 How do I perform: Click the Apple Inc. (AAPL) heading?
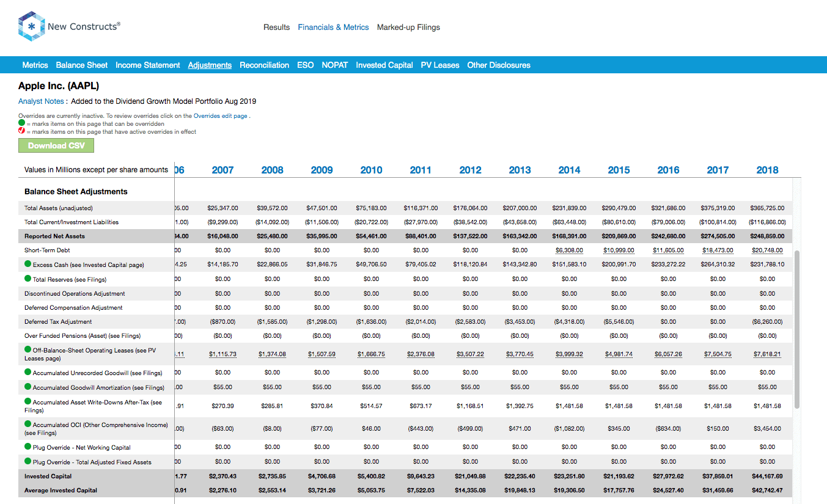point(59,86)
